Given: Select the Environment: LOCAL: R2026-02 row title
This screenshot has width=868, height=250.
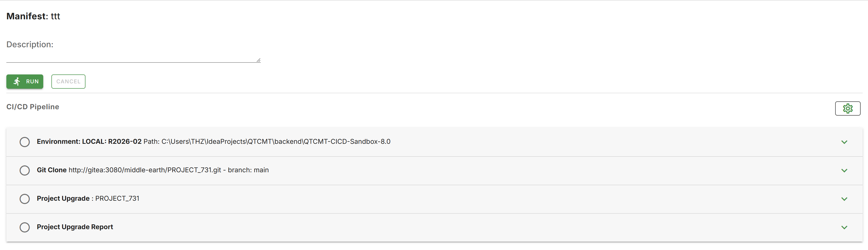Looking at the screenshot, I should [89, 142].
